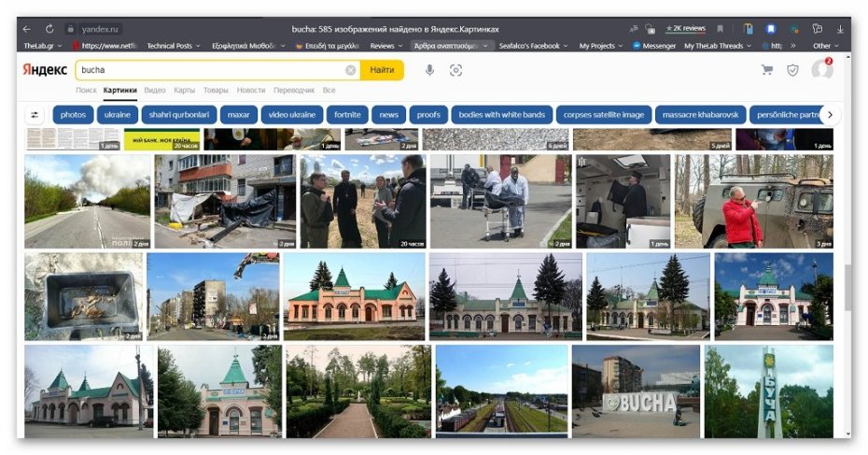Open the white BUCHA sign thumbnail
Viewport: 868px width, 455px height.
(636, 391)
